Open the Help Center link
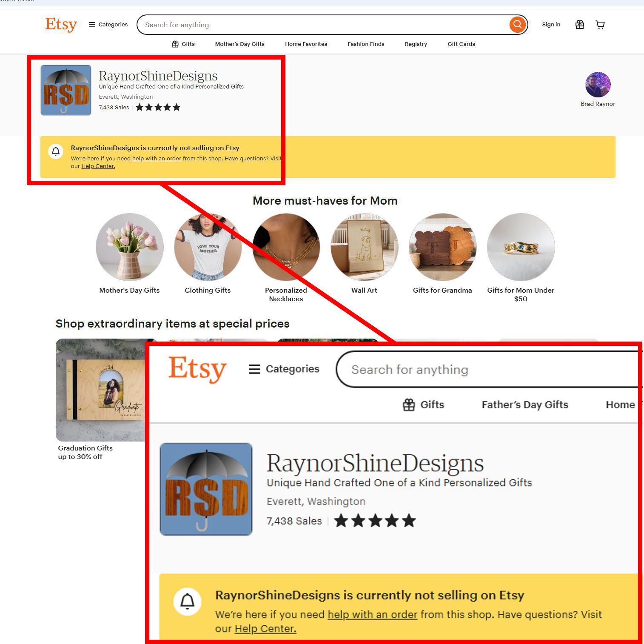This screenshot has width=644, height=644. coord(98,166)
